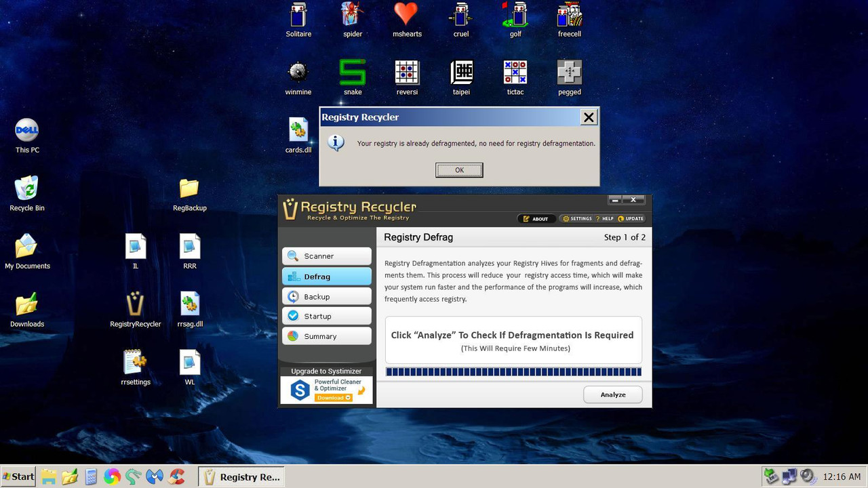Open Settings in Registry Recycler header
Viewport: 868px width, 488px height.
577,219
